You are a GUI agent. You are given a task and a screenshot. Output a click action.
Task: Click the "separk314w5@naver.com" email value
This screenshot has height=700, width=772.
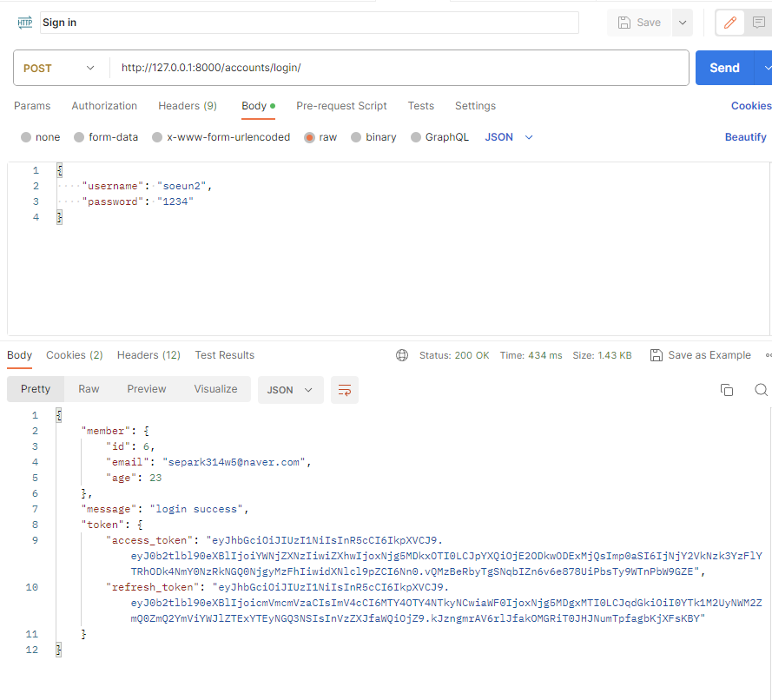point(234,462)
